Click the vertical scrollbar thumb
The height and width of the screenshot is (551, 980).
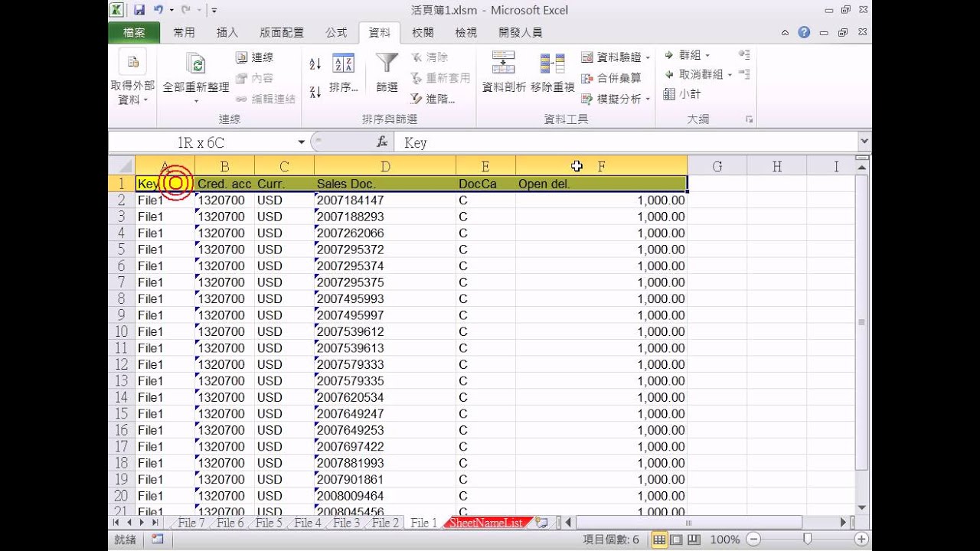coord(862,321)
